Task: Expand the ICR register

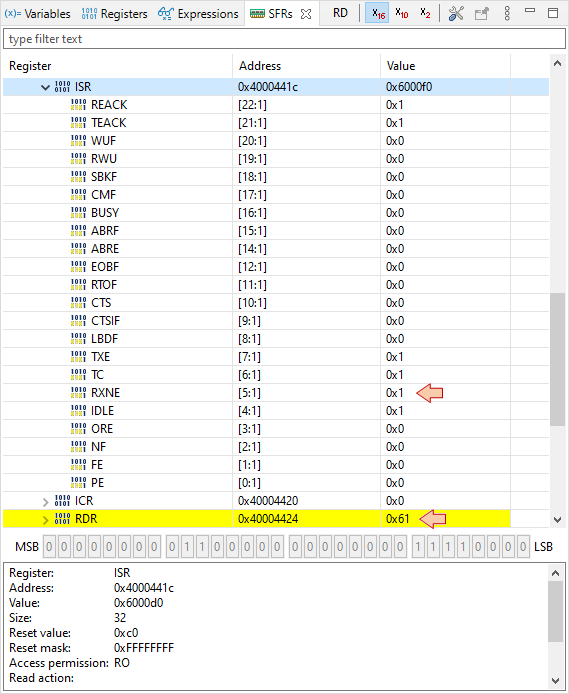Action: (45, 501)
